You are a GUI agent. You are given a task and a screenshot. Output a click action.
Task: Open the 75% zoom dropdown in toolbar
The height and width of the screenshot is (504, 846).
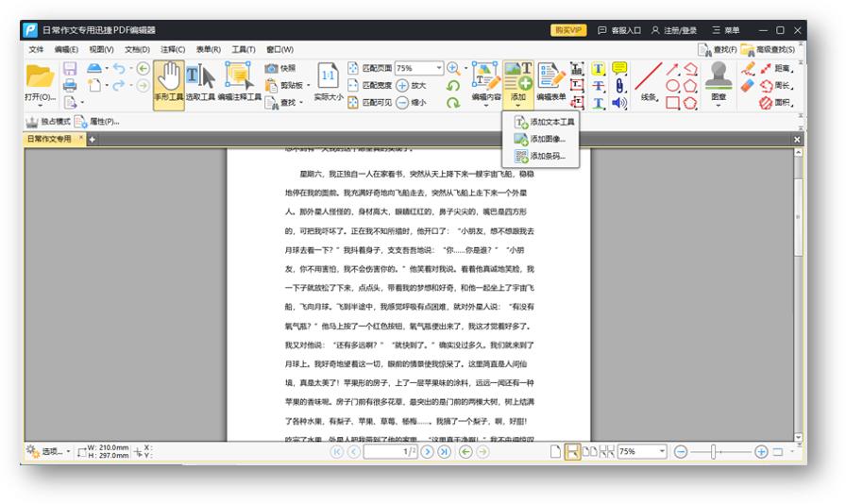[x=439, y=69]
